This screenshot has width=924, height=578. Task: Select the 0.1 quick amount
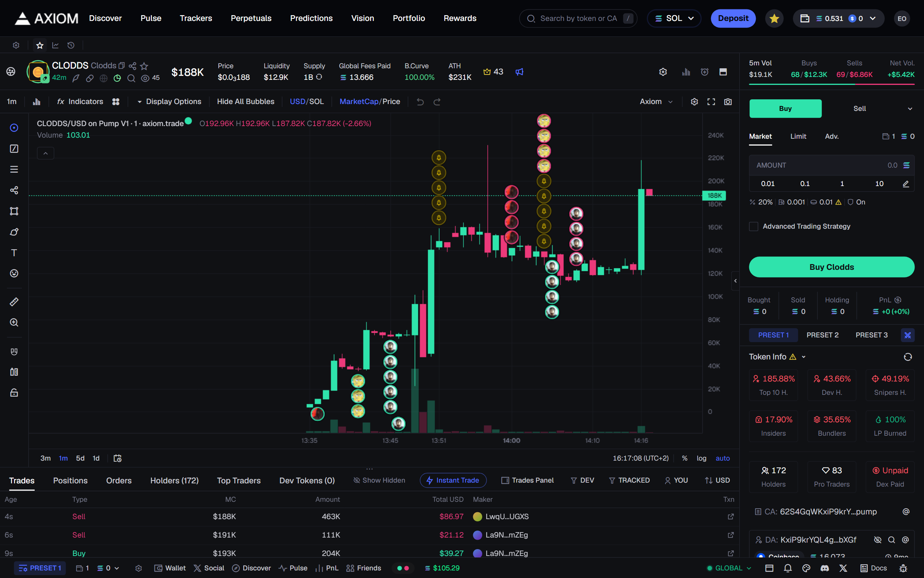(805, 184)
